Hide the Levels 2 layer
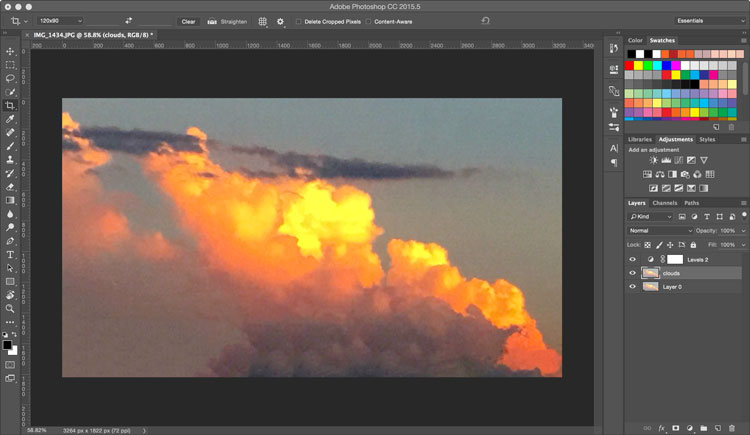 point(632,259)
